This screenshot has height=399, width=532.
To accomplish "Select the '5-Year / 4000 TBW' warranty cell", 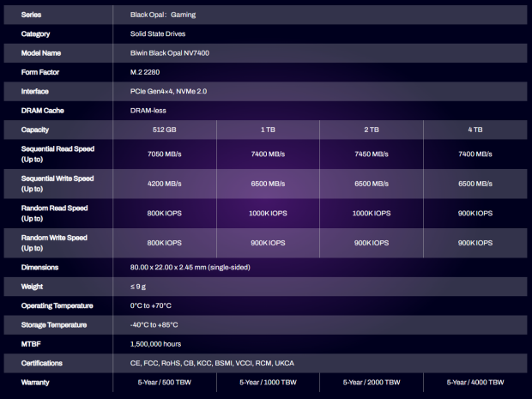I will 474,382.
